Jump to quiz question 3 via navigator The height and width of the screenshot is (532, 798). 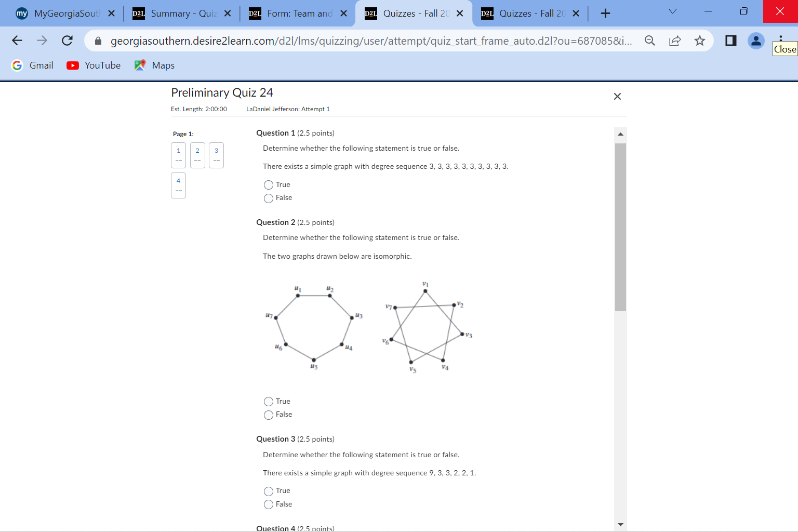[216, 155]
